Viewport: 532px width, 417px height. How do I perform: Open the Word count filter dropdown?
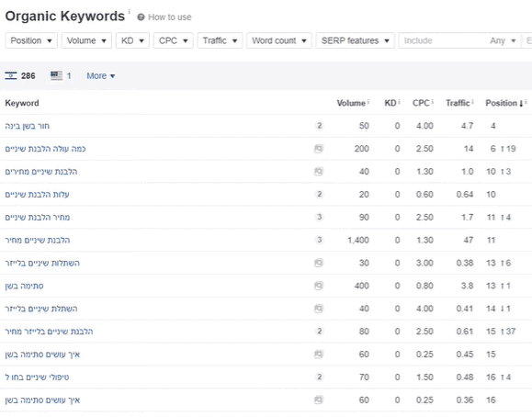(279, 40)
